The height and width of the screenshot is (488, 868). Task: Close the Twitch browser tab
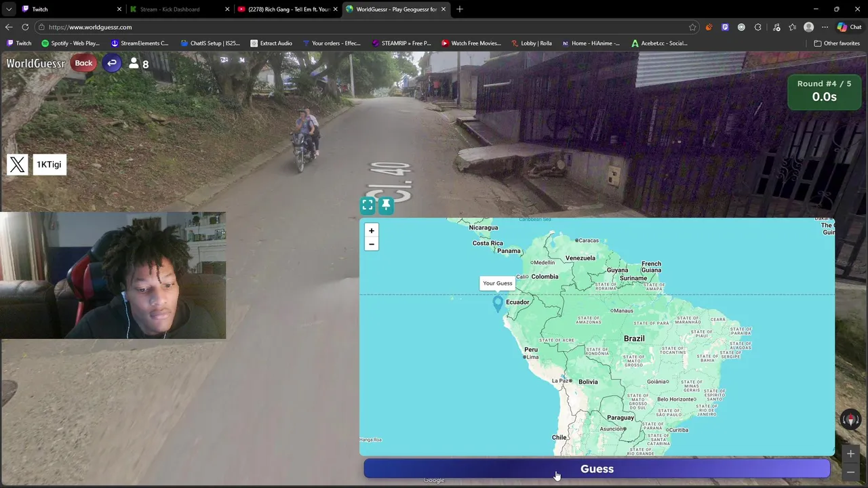coord(119,9)
